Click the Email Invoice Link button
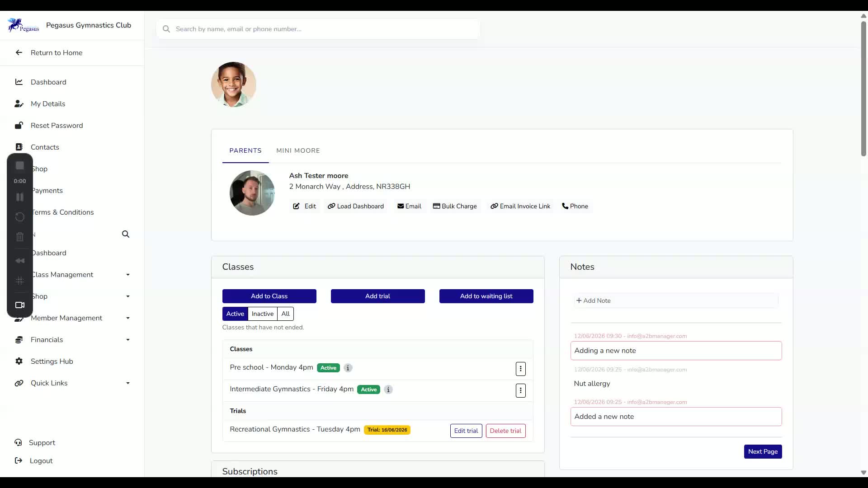The width and height of the screenshot is (868, 488). [520, 206]
